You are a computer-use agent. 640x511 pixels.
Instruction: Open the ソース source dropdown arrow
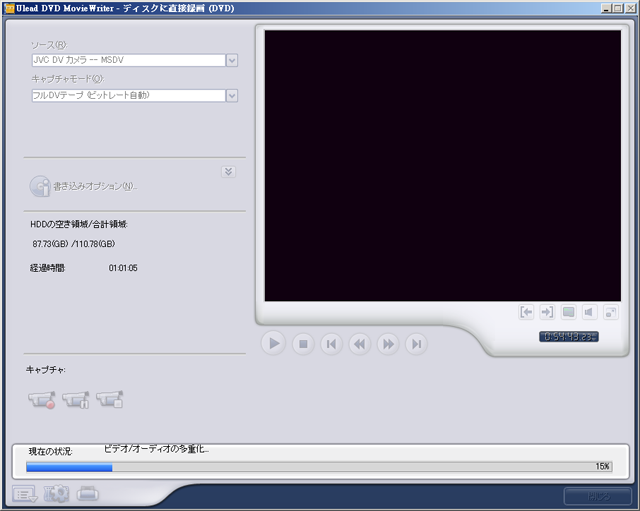click(x=232, y=60)
